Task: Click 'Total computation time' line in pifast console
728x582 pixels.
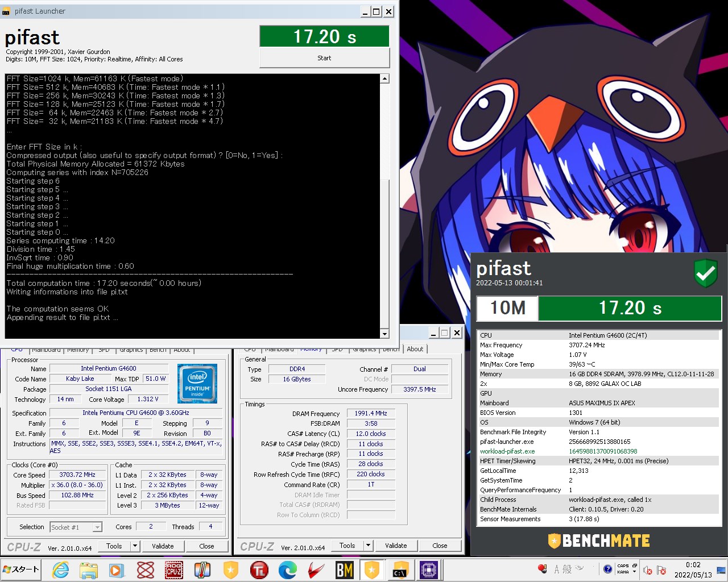Action: [x=104, y=283]
